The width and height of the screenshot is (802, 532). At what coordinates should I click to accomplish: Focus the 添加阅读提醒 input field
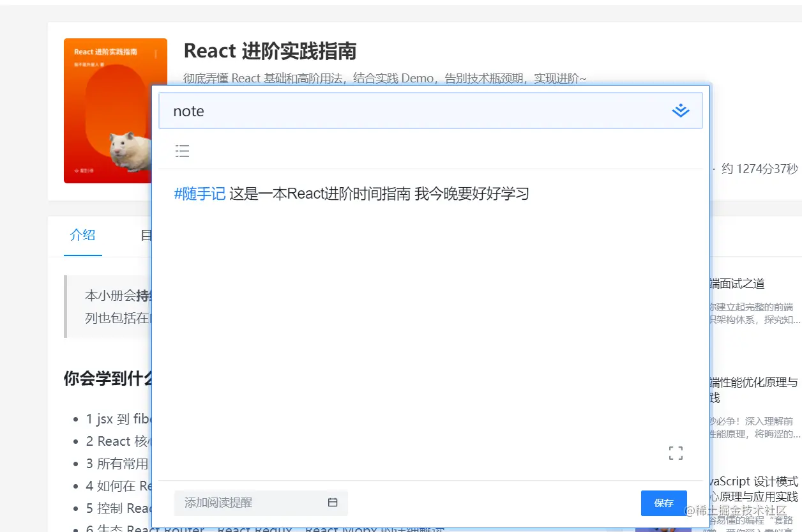pos(261,503)
